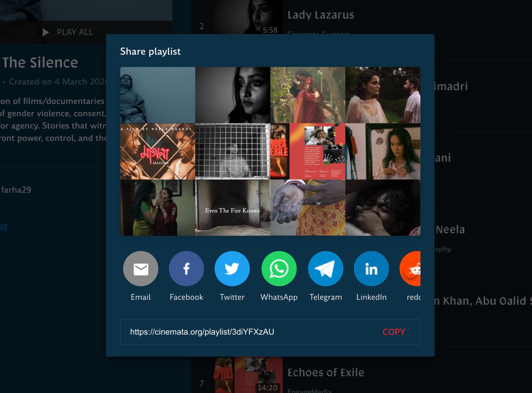Image resolution: width=532 pixels, height=393 pixels.
Task: Share playlist via Email icon
Action: click(x=141, y=269)
